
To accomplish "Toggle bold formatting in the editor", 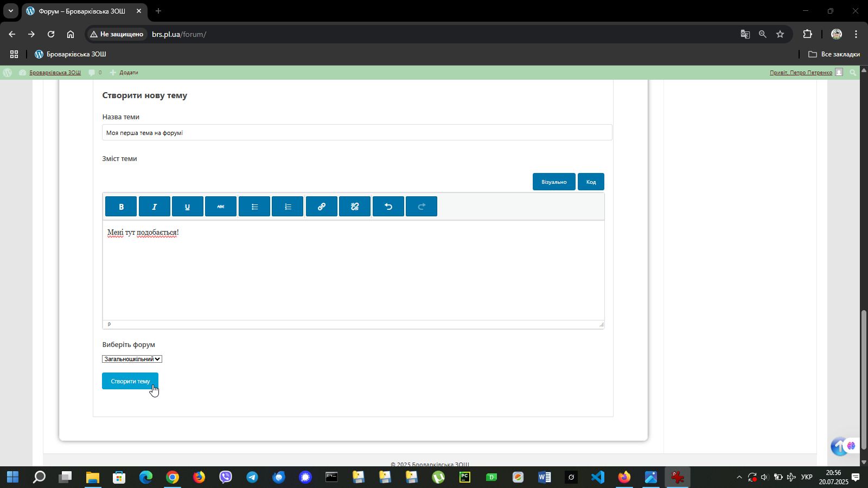I will click(x=121, y=207).
